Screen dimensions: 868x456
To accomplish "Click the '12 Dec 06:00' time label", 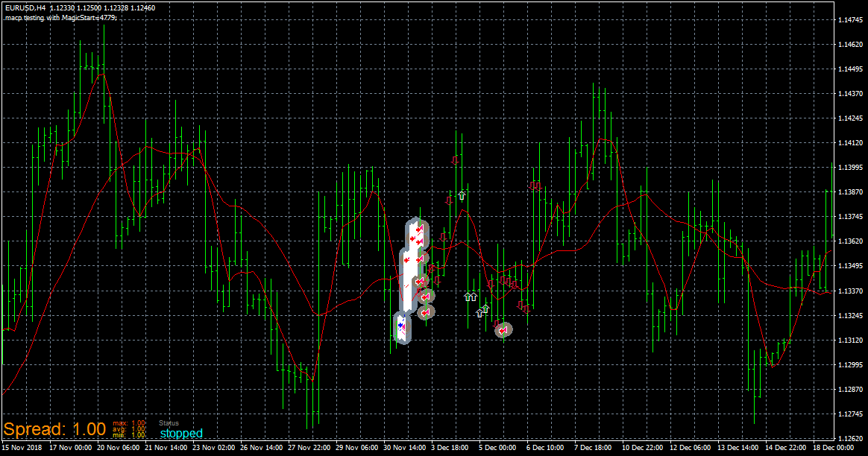I will click(691, 447).
